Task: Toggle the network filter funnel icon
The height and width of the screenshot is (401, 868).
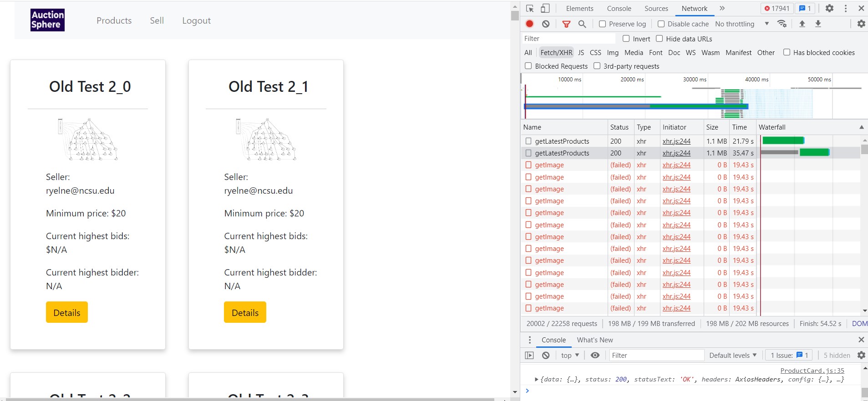Action: click(566, 24)
